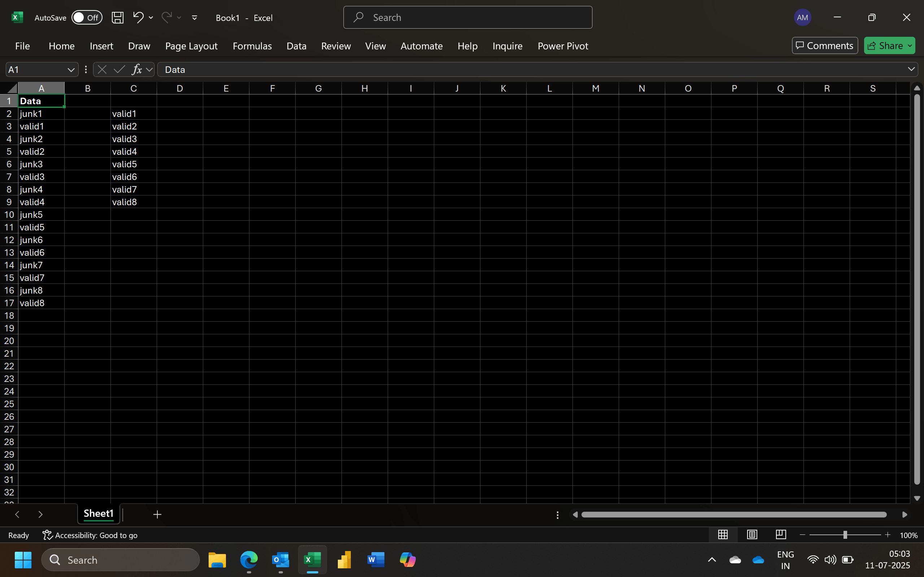Switch to Page Layout view icon
The width and height of the screenshot is (924, 577).
point(752,535)
